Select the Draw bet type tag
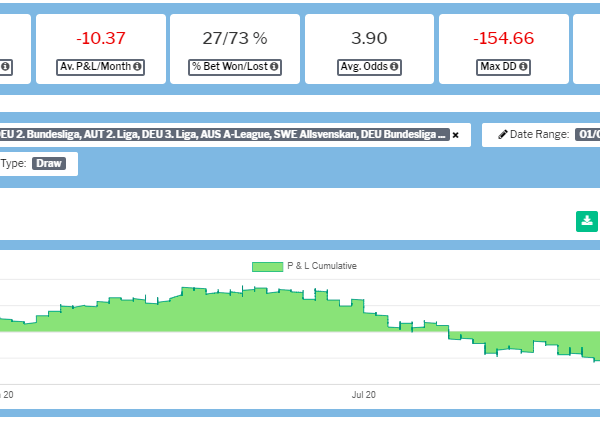 49,163
